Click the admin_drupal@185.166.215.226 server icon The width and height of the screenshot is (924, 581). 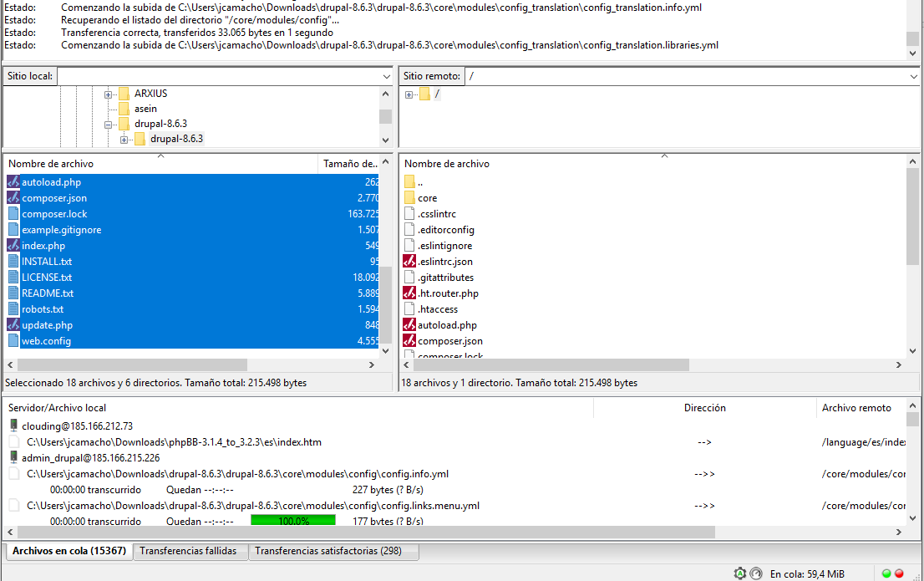[x=13, y=457]
